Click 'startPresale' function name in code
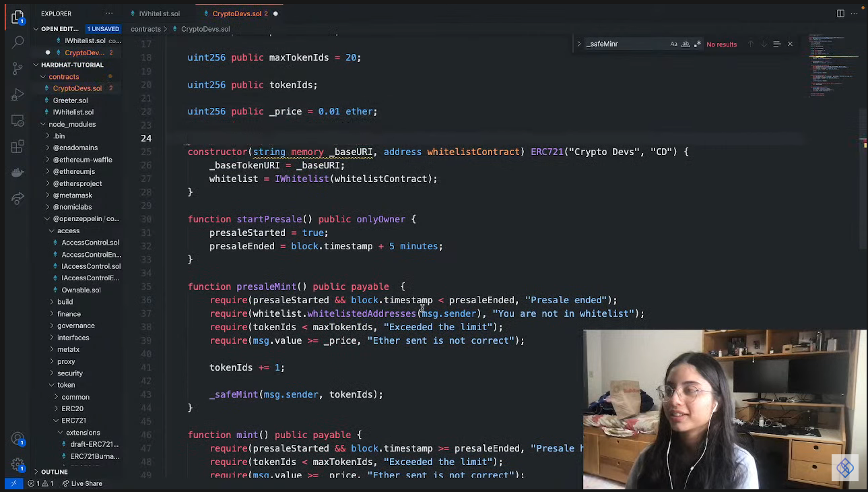Viewport: 868px width, 492px height. coord(269,219)
